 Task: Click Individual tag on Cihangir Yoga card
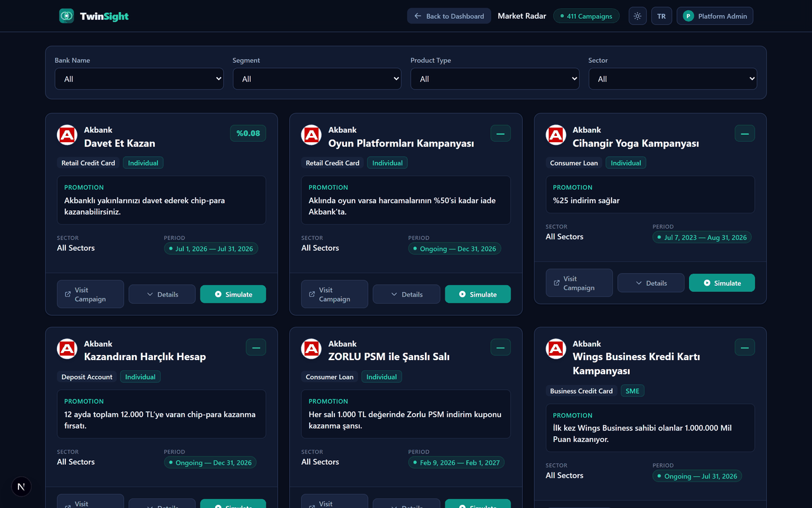tap(626, 163)
